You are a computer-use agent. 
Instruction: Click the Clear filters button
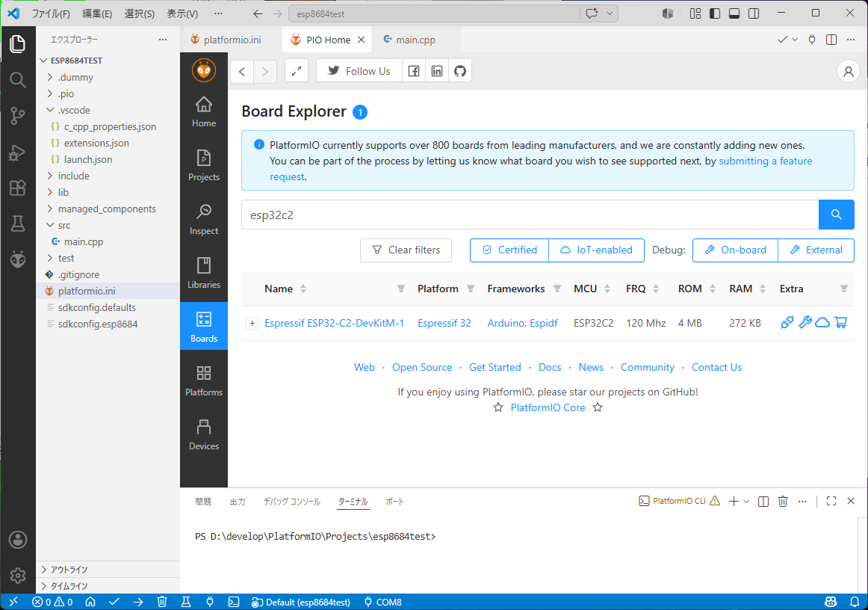tap(406, 250)
